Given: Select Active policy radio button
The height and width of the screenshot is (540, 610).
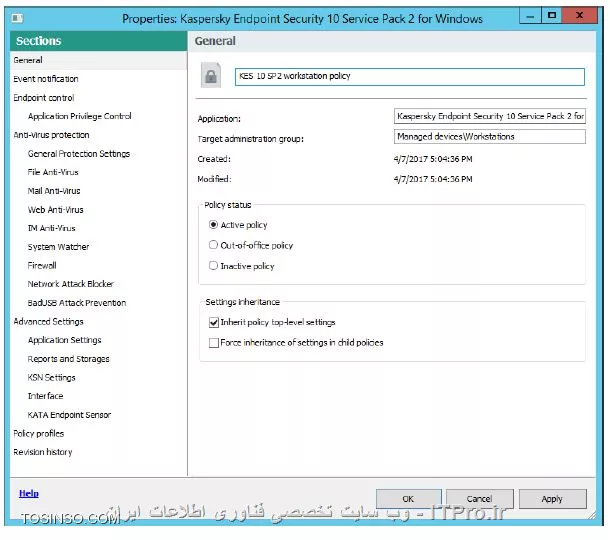Looking at the screenshot, I should [213, 224].
